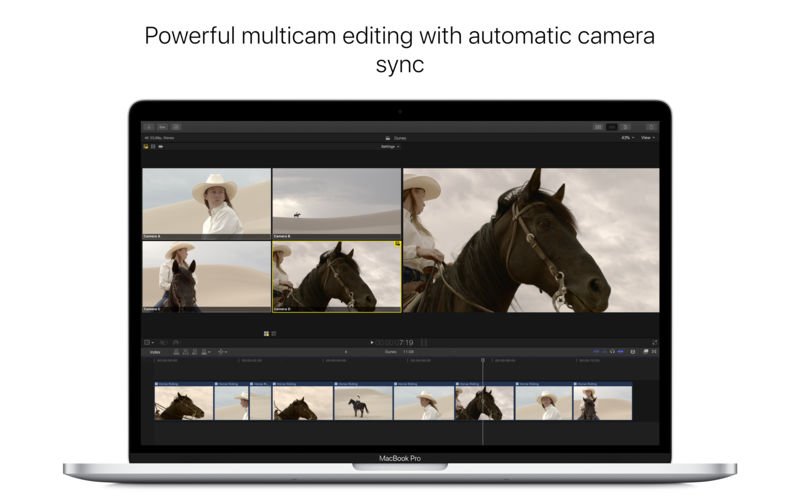Open the keyword editor key button
This screenshot has width=800, height=500.
tap(162, 127)
